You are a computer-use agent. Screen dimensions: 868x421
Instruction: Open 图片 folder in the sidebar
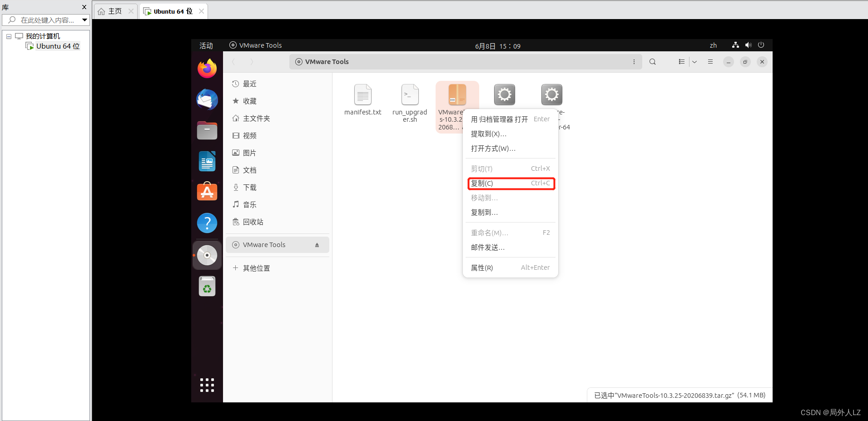click(277, 153)
